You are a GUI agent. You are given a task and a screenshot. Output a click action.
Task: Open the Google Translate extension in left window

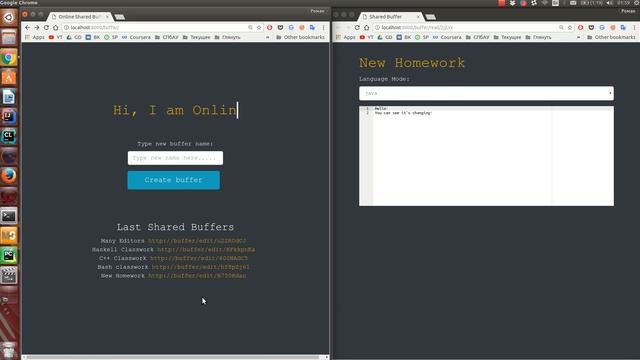click(312, 27)
